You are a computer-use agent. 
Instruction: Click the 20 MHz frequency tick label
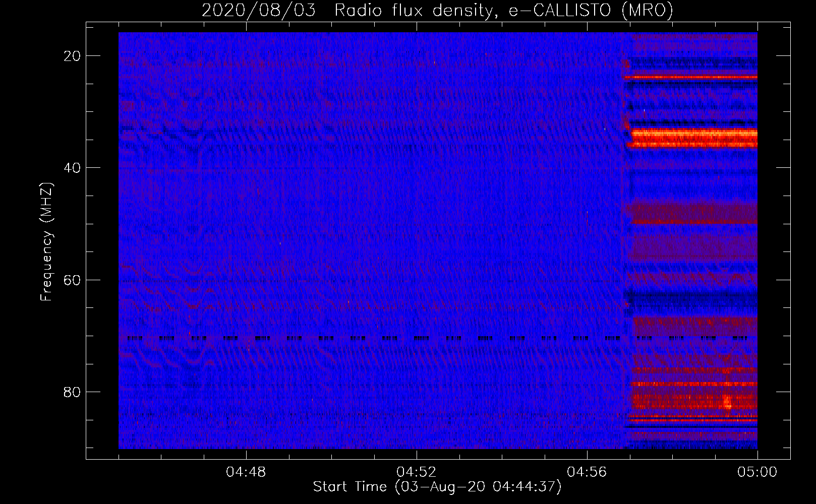(x=73, y=56)
